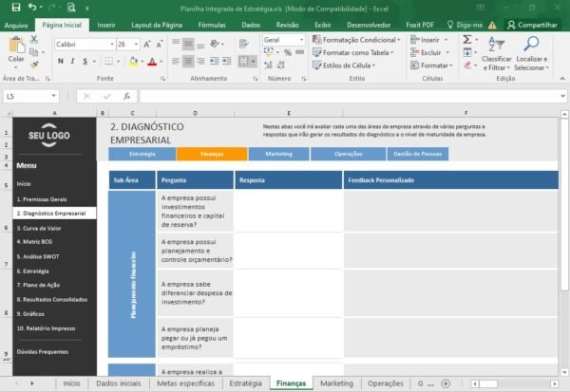Toggle top vertical alignment
The height and width of the screenshot is (392, 570).
[176, 43]
